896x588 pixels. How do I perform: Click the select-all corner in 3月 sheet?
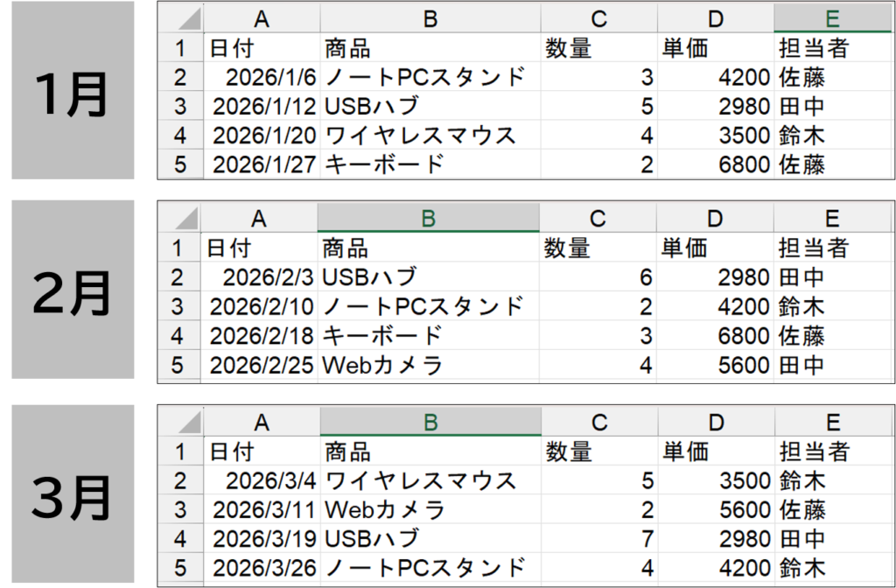tap(180, 422)
